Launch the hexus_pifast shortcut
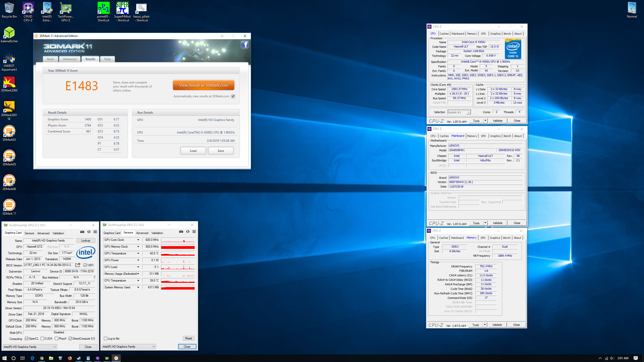 (141, 12)
